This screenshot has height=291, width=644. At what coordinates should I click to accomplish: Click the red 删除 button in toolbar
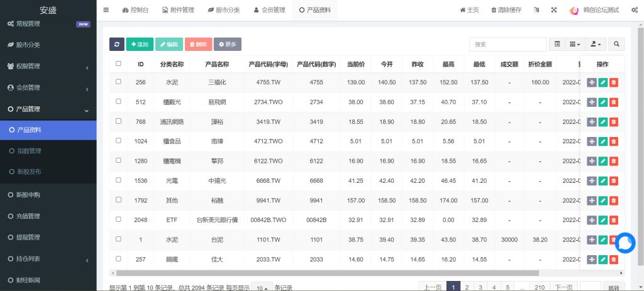tap(198, 45)
